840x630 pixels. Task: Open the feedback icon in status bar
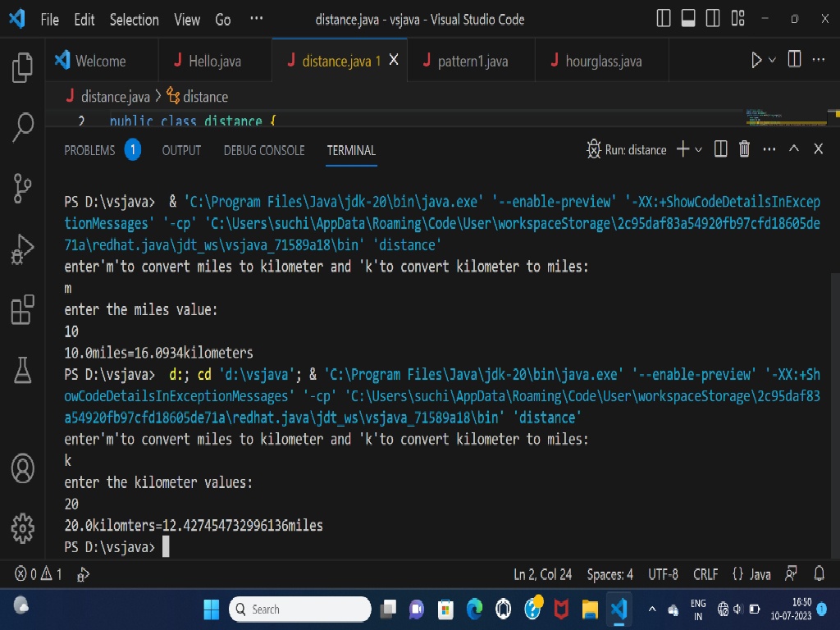[792, 574]
